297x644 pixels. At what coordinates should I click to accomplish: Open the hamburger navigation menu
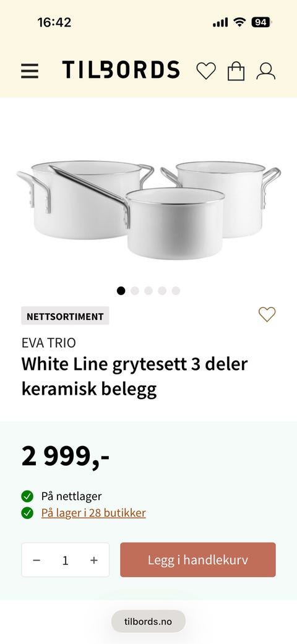30,71
